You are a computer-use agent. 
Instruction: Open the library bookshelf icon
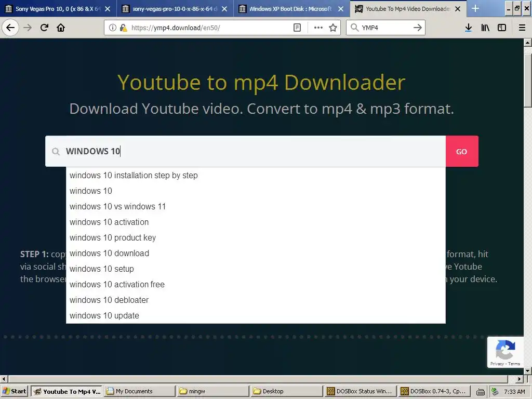485,28
